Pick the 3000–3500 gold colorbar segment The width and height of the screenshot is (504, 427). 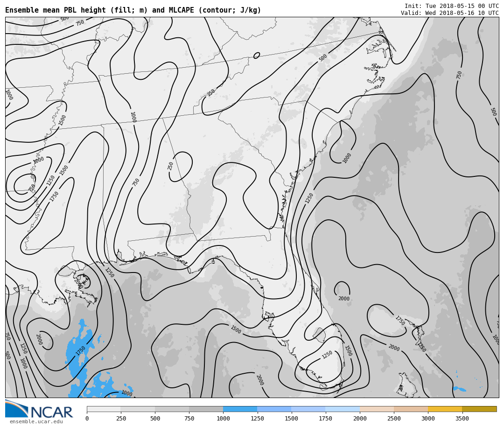tap(445, 409)
